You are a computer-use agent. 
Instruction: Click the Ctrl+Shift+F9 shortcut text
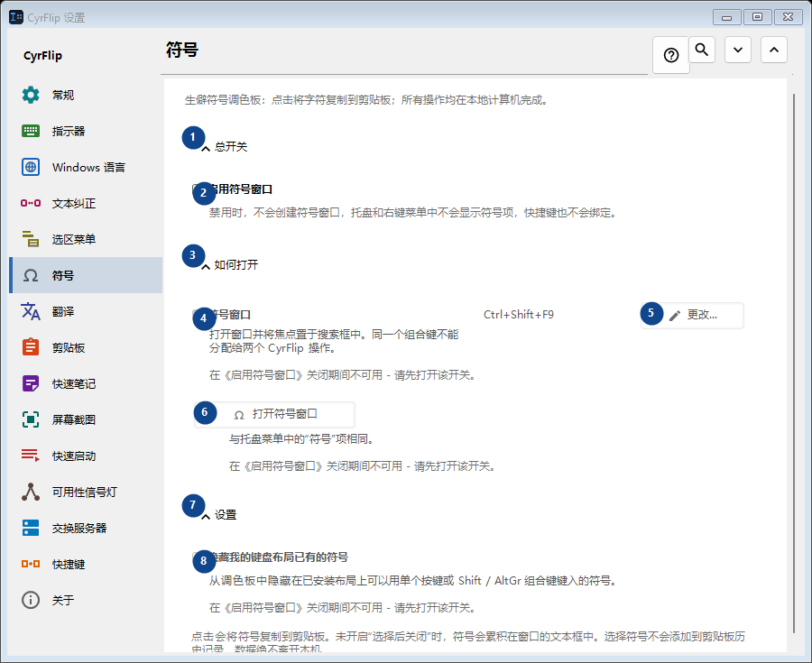pyautogui.click(x=519, y=315)
